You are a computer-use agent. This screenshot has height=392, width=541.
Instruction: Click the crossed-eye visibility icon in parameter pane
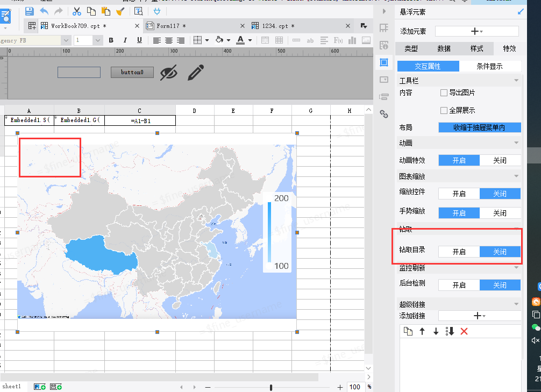[x=169, y=73]
